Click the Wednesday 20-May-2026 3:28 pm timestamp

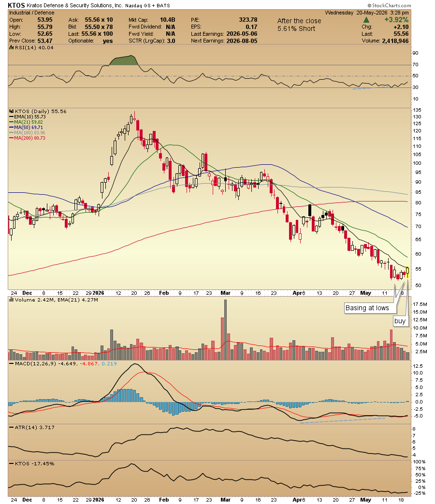(x=367, y=13)
